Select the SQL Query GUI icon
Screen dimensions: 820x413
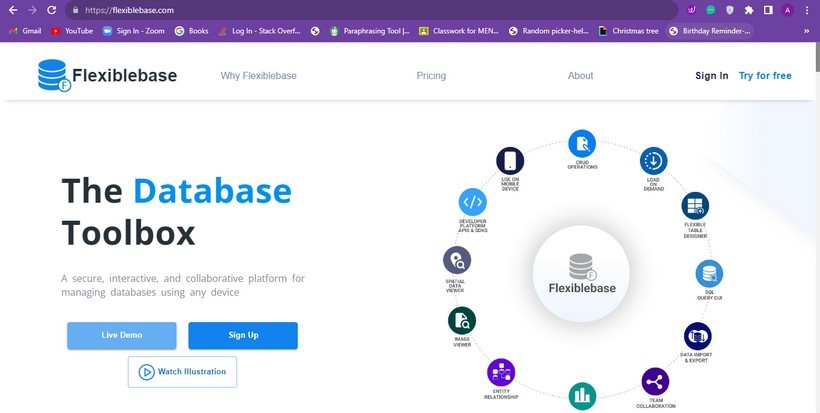(x=709, y=273)
